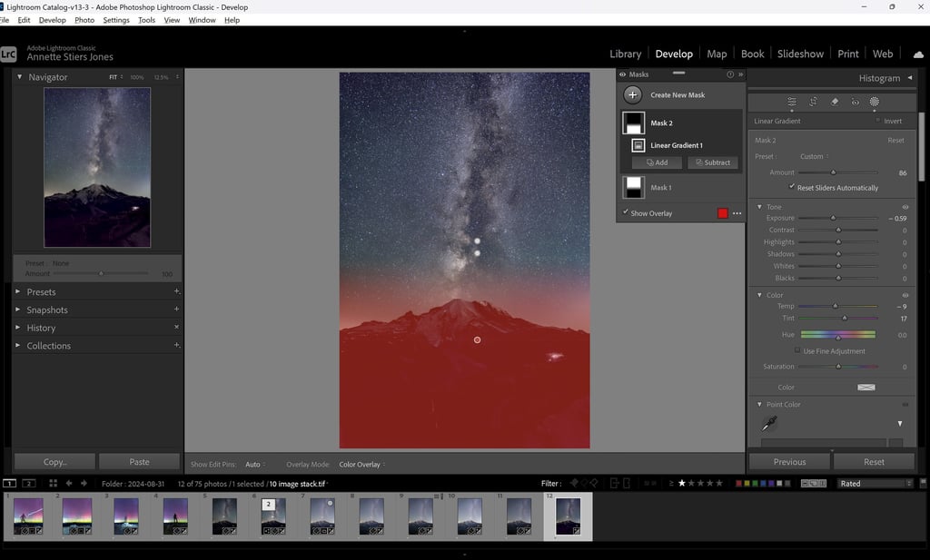Click the Previous button
Screen dimensions: 930x560
coord(788,462)
